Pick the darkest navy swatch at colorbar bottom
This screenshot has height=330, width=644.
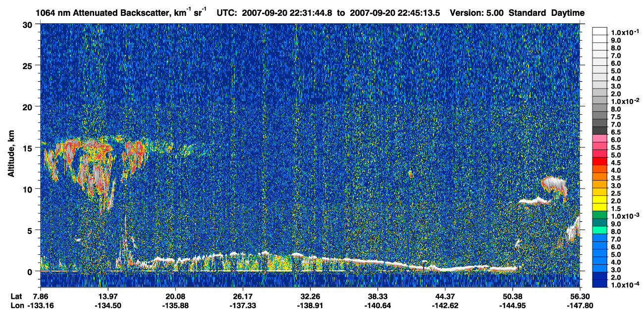click(x=600, y=284)
